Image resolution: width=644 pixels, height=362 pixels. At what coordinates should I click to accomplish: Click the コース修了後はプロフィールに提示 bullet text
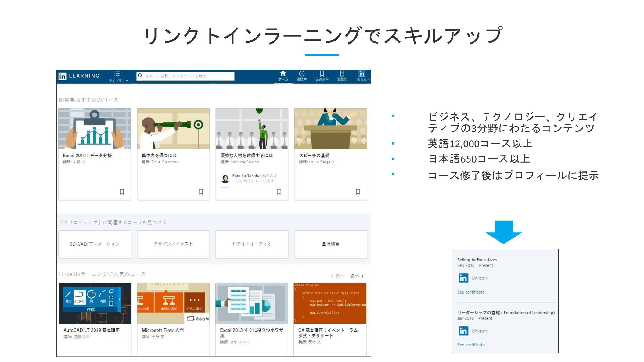513,176
